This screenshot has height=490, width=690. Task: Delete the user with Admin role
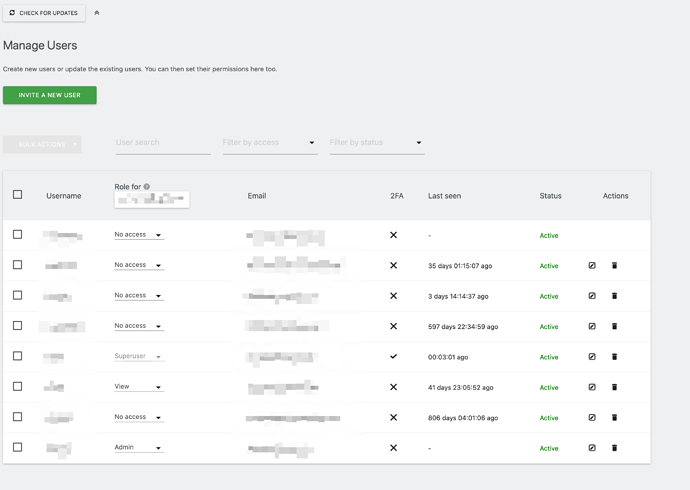[615, 448]
